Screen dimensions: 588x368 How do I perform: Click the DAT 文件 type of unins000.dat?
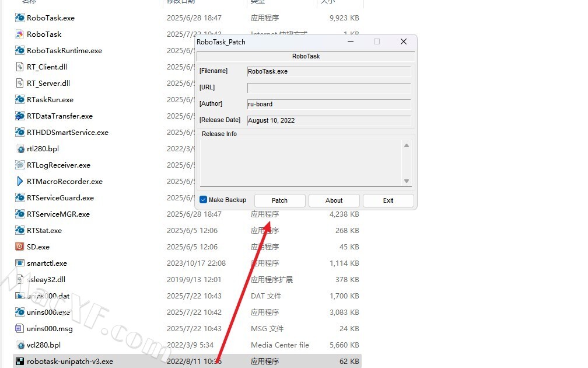click(266, 296)
